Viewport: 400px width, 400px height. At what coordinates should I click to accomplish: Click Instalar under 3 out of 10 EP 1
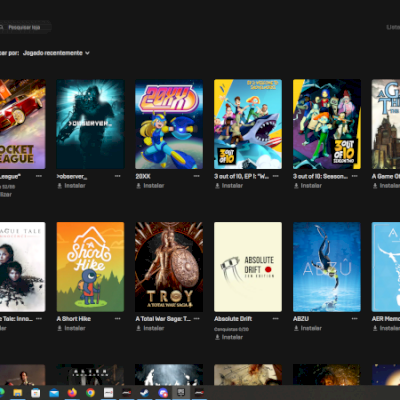click(x=232, y=186)
